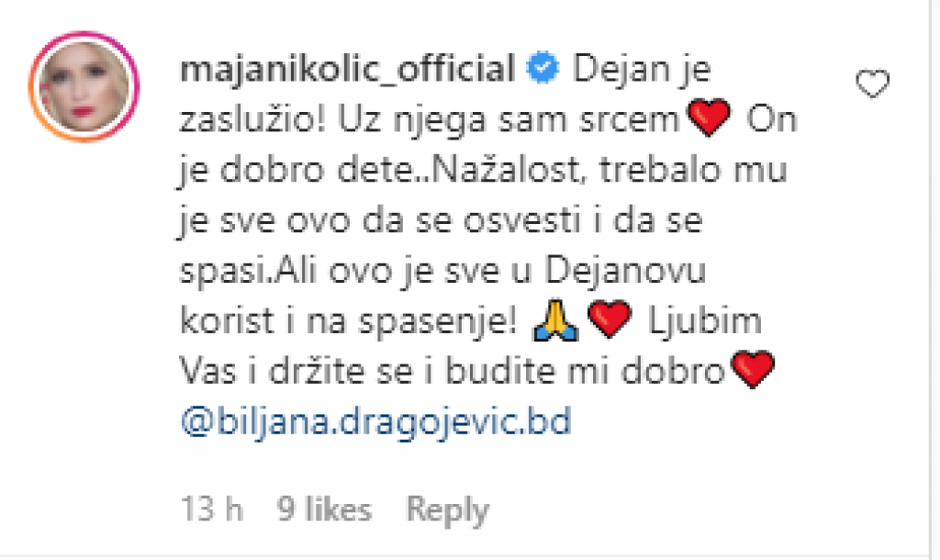Like the comment with the heart outline icon

[872, 84]
